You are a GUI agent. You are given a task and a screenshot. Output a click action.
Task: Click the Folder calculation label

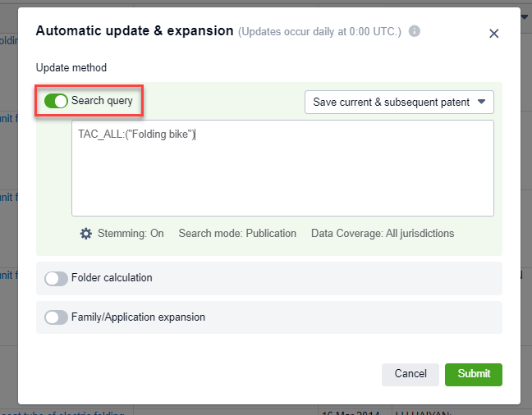click(112, 278)
